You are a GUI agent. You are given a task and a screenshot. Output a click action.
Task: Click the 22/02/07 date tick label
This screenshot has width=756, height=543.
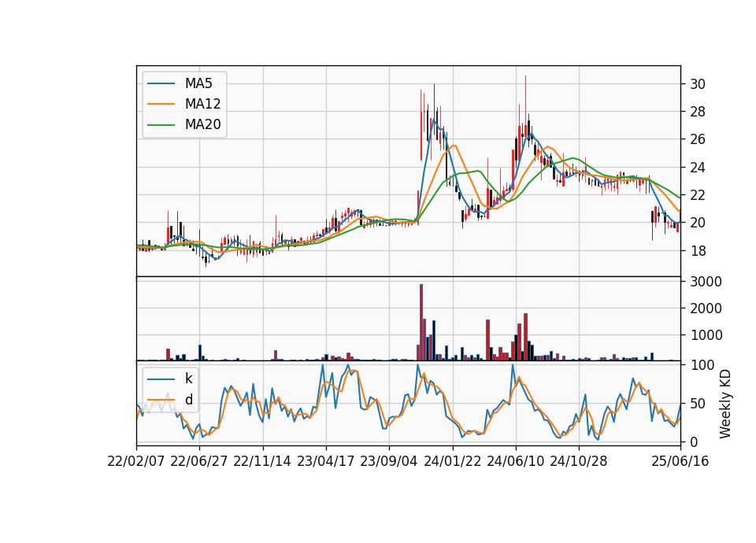(135, 461)
